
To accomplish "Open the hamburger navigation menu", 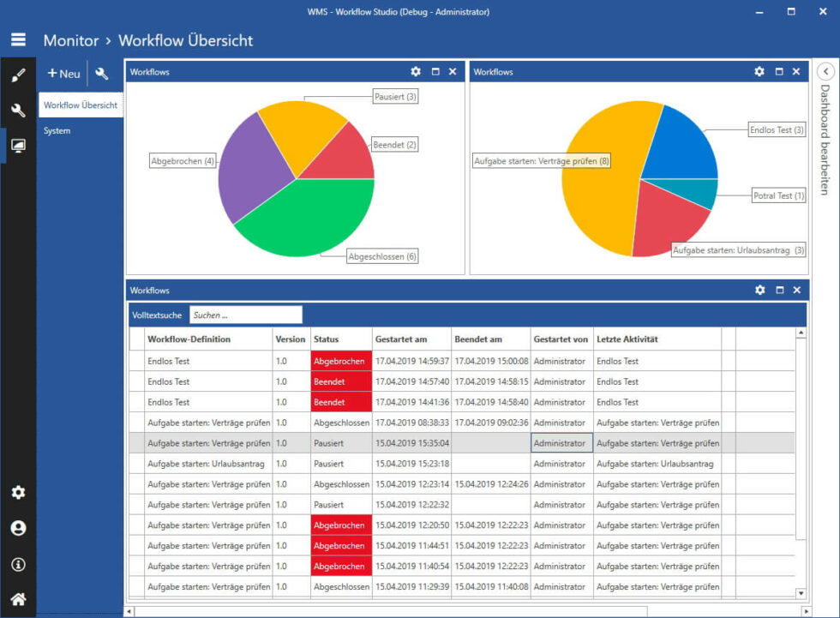I will (x=19, y=39).
